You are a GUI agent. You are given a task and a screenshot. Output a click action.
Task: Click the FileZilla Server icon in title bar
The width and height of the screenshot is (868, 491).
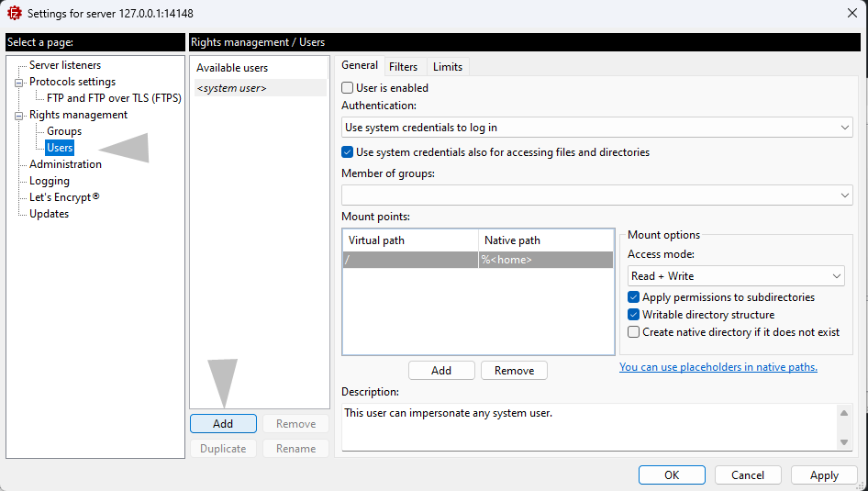(x=15, y=13)
